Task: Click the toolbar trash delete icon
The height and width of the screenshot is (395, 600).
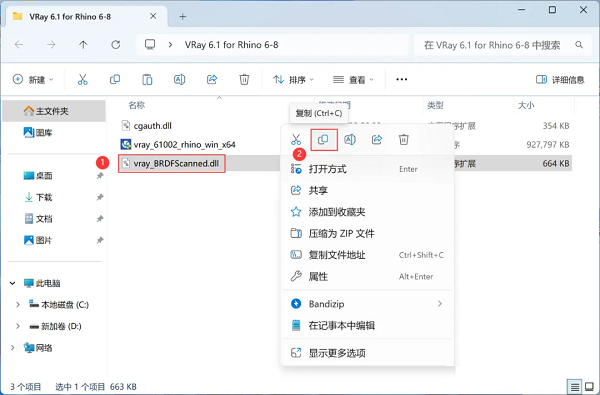Action: point(244,79)
